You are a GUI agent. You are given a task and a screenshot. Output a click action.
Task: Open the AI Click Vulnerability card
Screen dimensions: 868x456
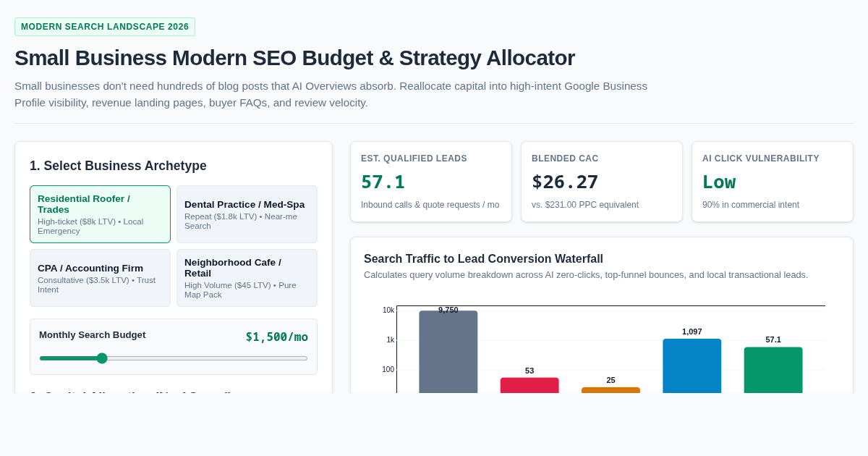click(773, 182)
